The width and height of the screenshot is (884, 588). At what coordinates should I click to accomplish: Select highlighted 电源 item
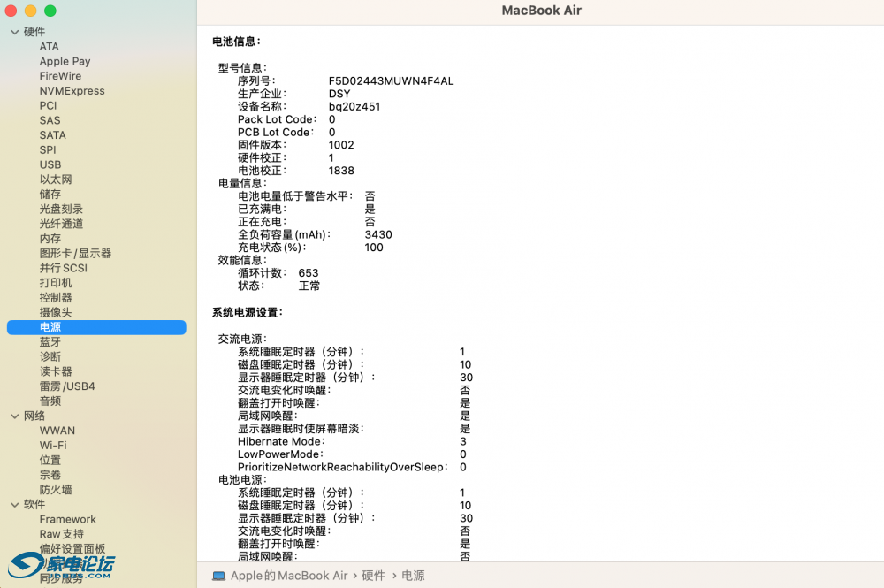(x=96, y=327)
